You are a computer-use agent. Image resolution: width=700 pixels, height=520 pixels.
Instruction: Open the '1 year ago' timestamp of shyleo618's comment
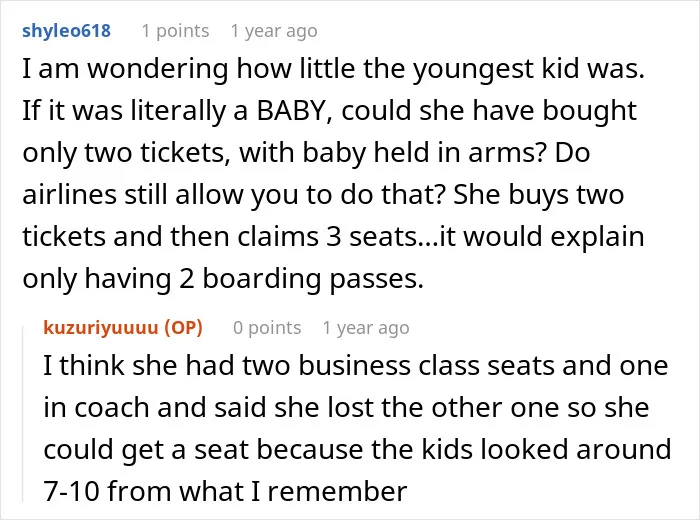[274, 31]
